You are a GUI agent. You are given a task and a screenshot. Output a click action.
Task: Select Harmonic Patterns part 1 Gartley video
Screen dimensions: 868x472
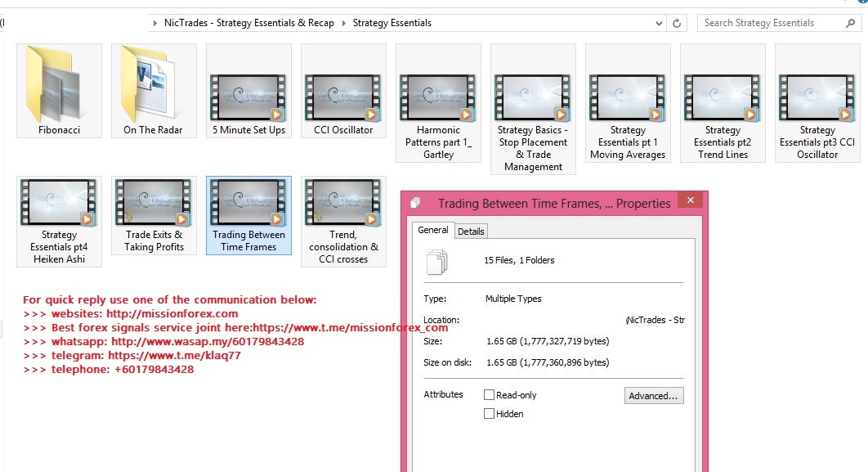click(x=438, y=103)
